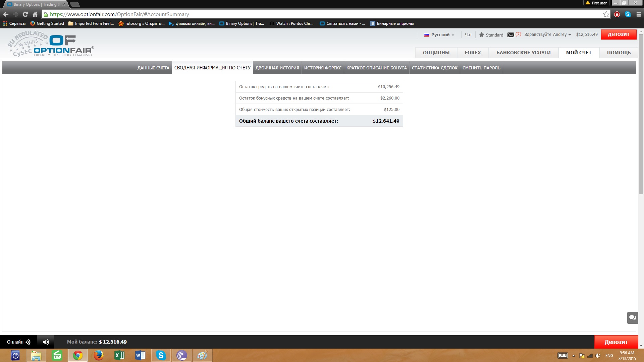Image resolution: width=644 pixels, height=362 pixels.
Task: Show hidden system tray icons arrow
Action: click(574, 356)
